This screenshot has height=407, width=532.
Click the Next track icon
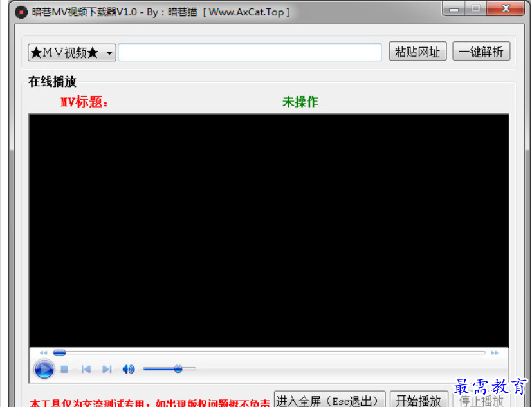[x=107, y=369]
